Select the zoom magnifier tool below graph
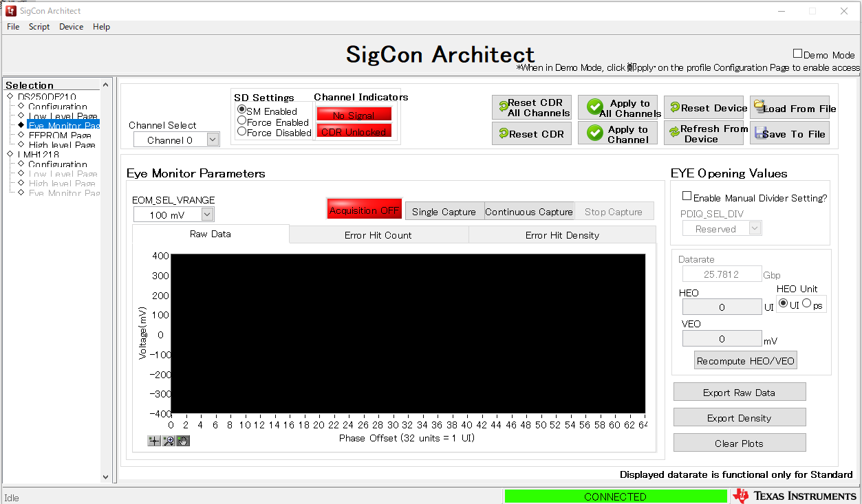Viewport: 862px width, 504px height. pyautogui.click(x=169, y=441)
